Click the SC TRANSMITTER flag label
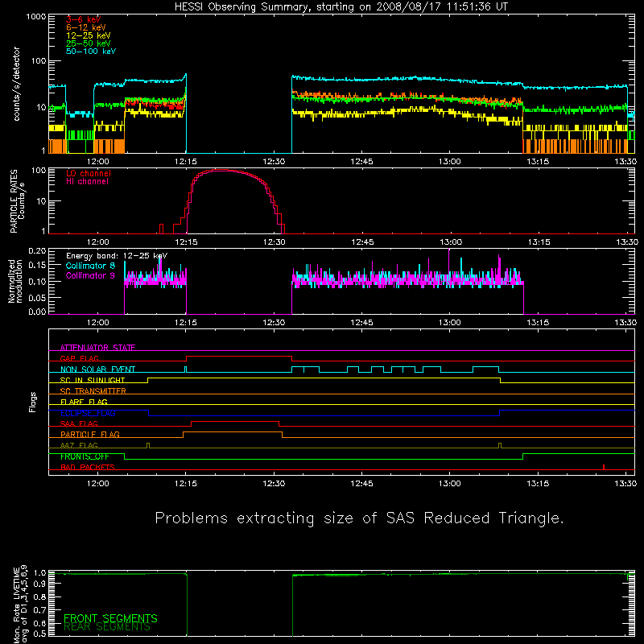 coord(93,390)
